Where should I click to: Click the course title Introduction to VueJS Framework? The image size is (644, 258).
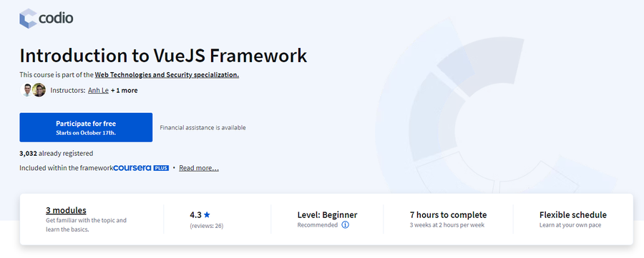tap(163, 56)
